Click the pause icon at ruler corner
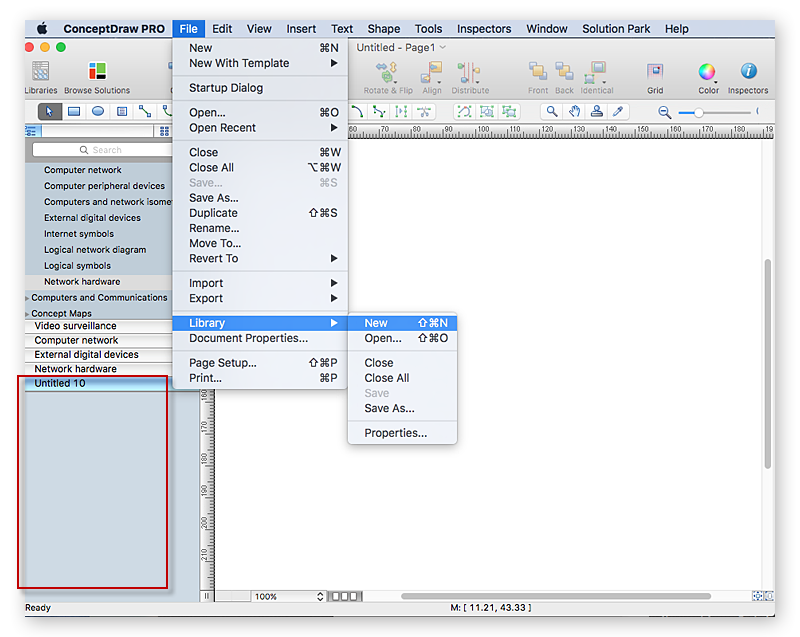Image resolution: width=800 pixels, height=637 pixels. [x=207, y=596]
